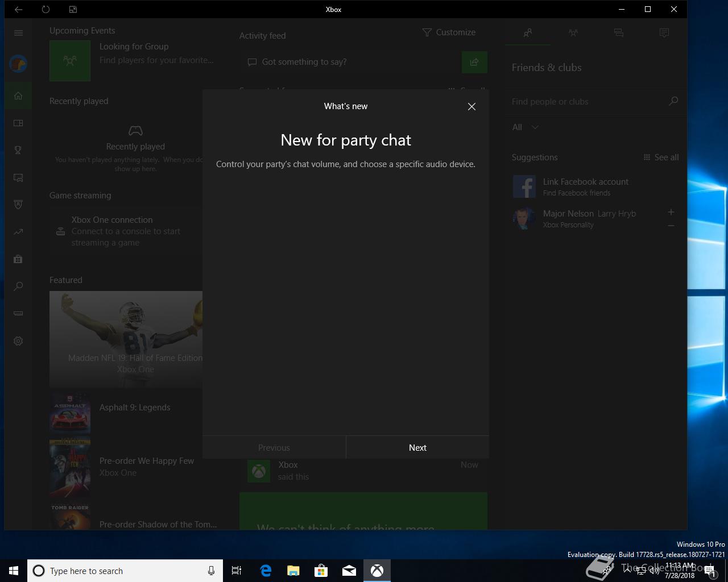Click Got something to say field
728x582 pixels.
point(350,62)
